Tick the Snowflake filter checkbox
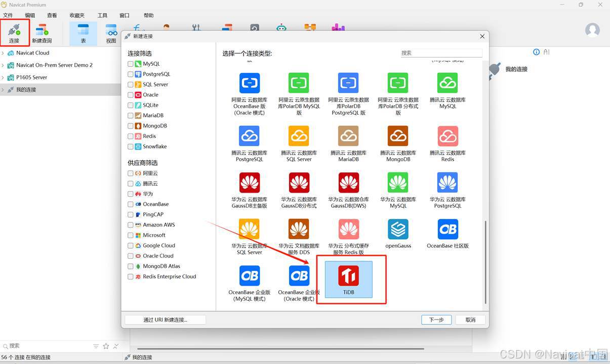This screenshot has width=610, height=364. (131, 147)
